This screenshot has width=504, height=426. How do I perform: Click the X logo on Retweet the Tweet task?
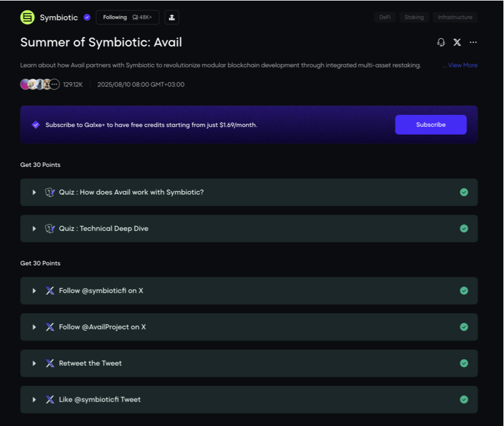pos(50,363)
